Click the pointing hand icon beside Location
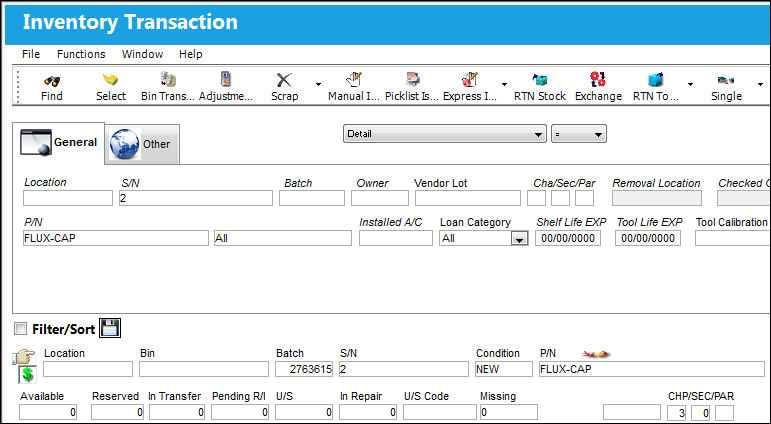 click(24, 358)
